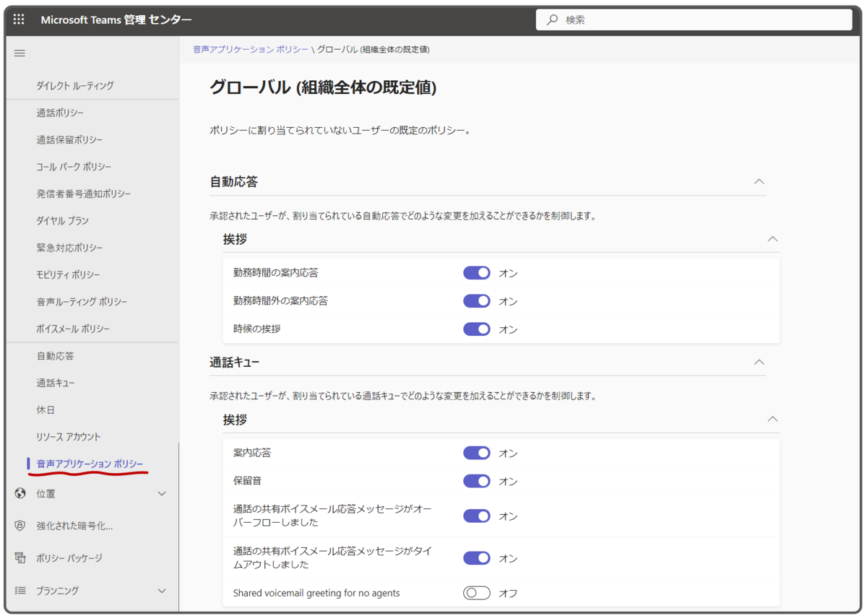Open 通話キュー in the sidebar

click(56, 383)
